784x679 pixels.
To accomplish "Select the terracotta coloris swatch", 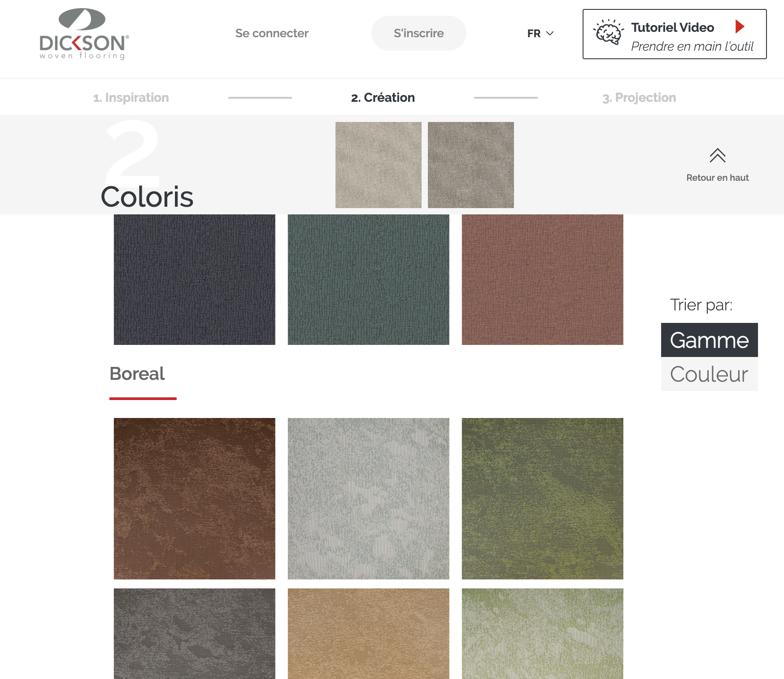I will 542,279.
